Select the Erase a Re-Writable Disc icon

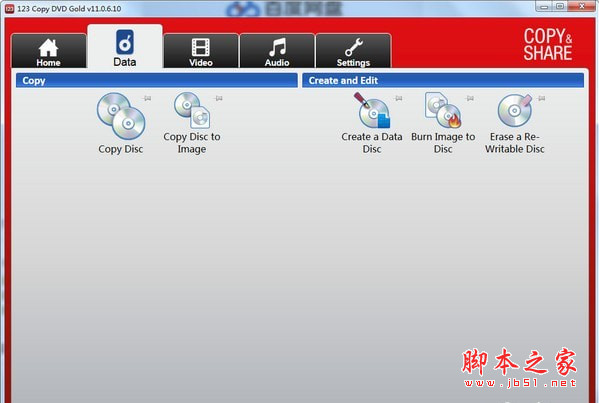click(x=515, y=110)
